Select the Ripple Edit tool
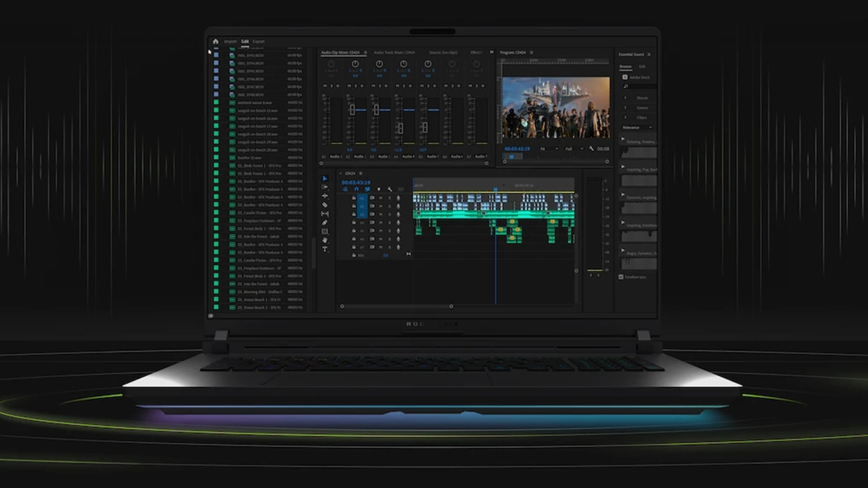 pos(325,196)
